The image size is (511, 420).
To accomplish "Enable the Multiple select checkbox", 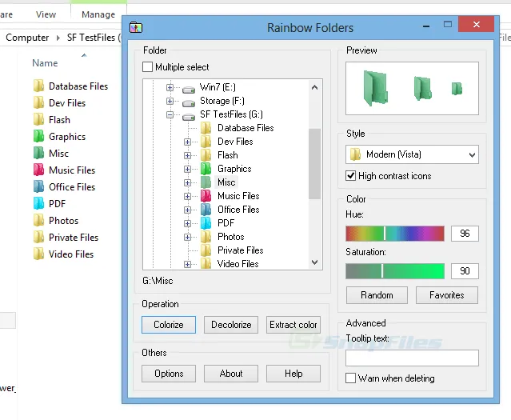I will pos(147,67).
